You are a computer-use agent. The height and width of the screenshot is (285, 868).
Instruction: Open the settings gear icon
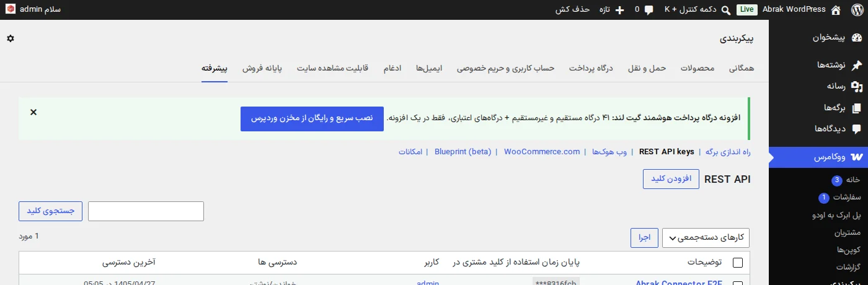pyautogui.click(x=11, y=38)
